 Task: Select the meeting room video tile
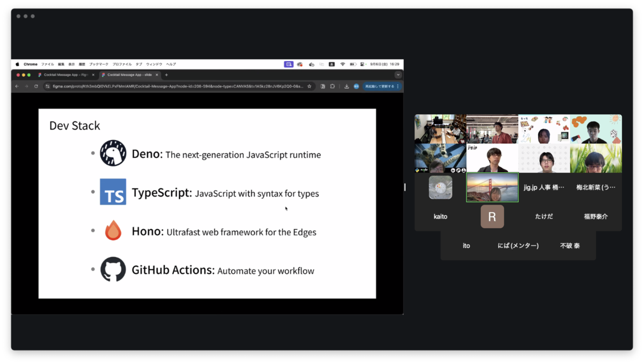[x=440, y=129]
